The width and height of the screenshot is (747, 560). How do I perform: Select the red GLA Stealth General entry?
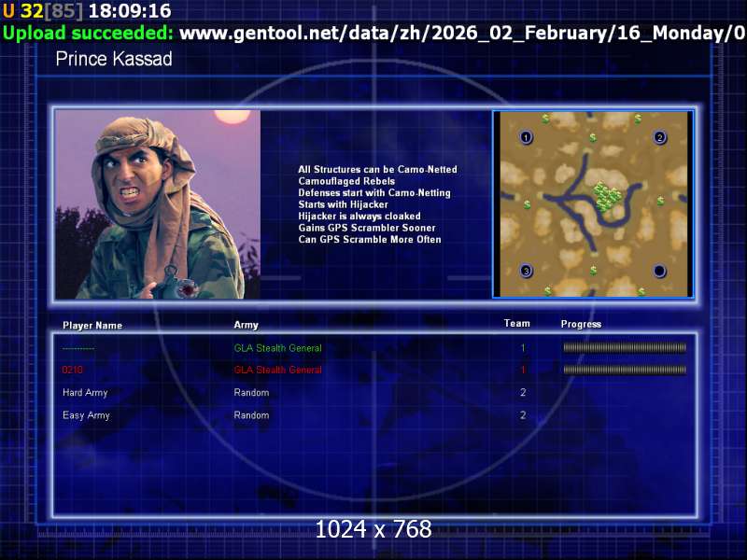point(277,370)
